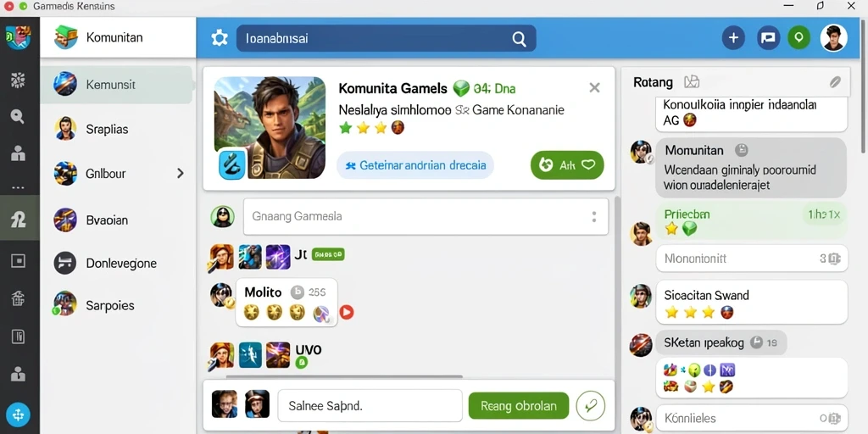
Task: Click the green Ark heart button
Action: [x=567, y=165]
